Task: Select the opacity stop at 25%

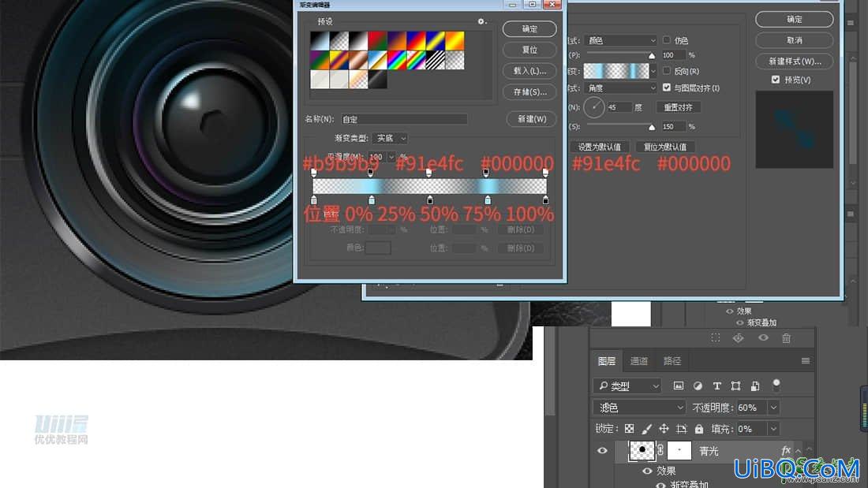Action: point(370,173)
